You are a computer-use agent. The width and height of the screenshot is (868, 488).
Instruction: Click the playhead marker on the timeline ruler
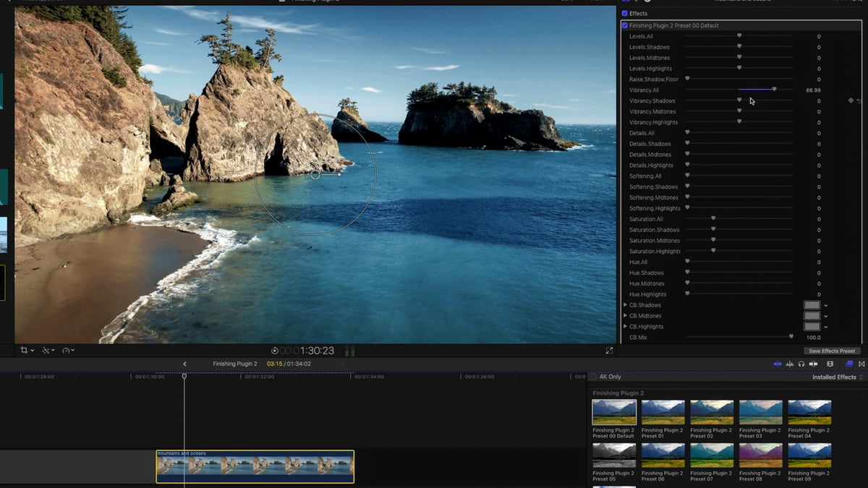184,376
